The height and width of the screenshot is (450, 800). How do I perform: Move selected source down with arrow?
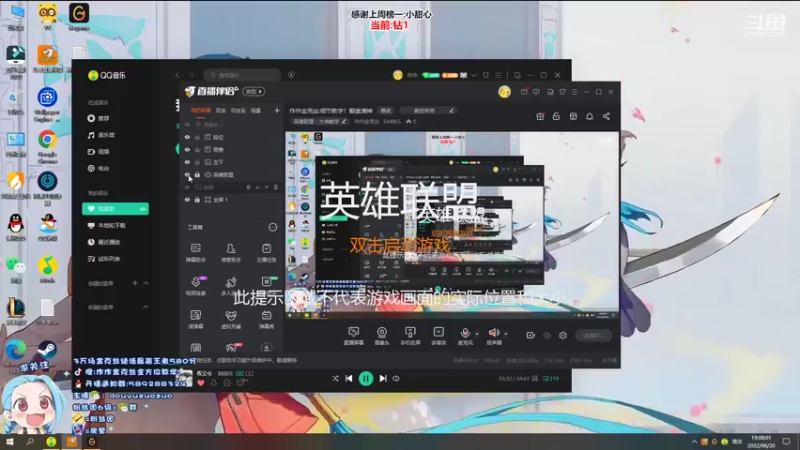tap(266, 187)
